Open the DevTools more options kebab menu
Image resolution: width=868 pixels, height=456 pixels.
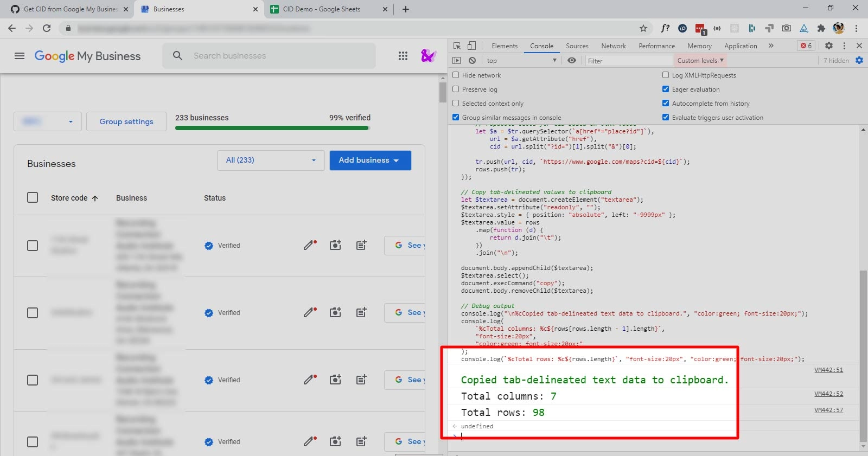pos(844,46)
